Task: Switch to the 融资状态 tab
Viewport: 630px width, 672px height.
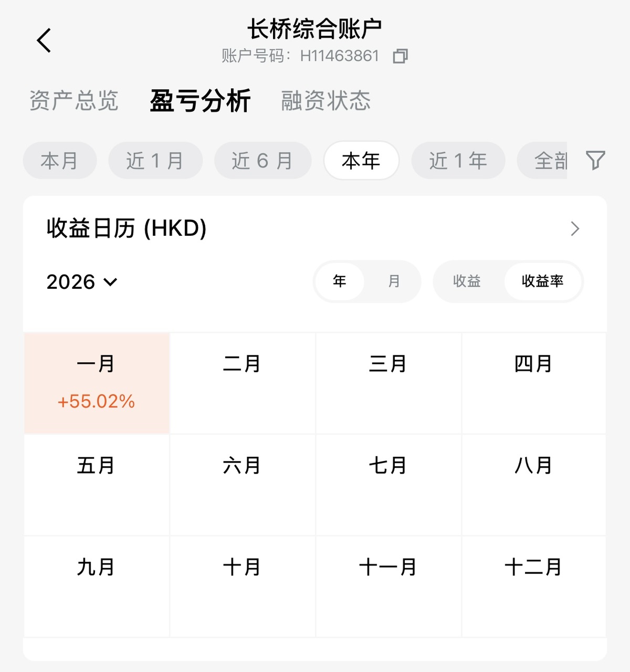Action: coord(326,101)
